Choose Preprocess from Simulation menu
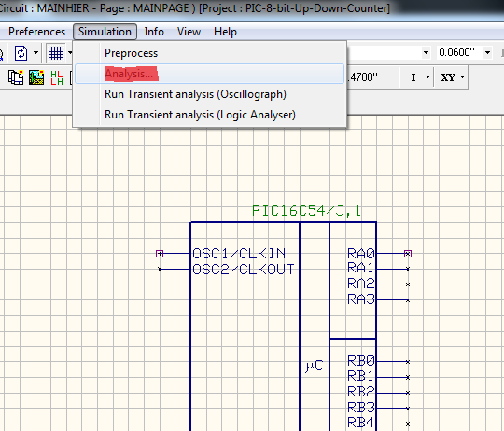Image resolution: width=504 pixels, height=431 pixels. (x=209, y=53)
